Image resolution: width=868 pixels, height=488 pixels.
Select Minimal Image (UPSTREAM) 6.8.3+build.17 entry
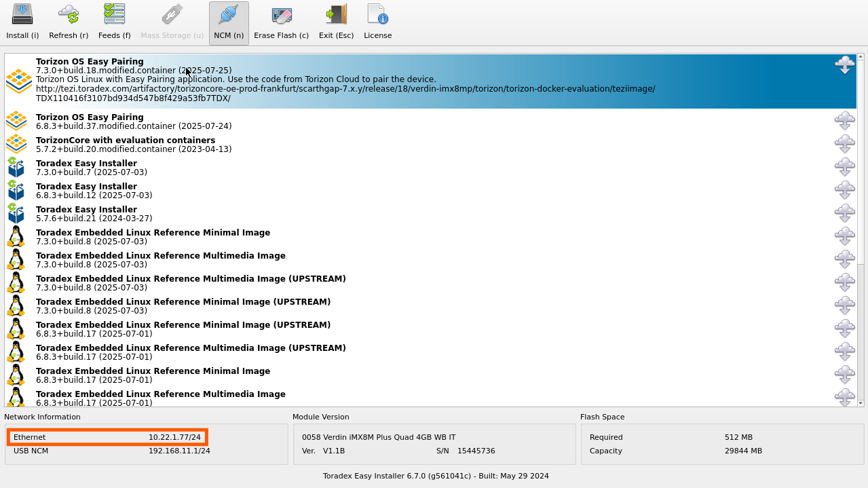[x=430, y=329]
